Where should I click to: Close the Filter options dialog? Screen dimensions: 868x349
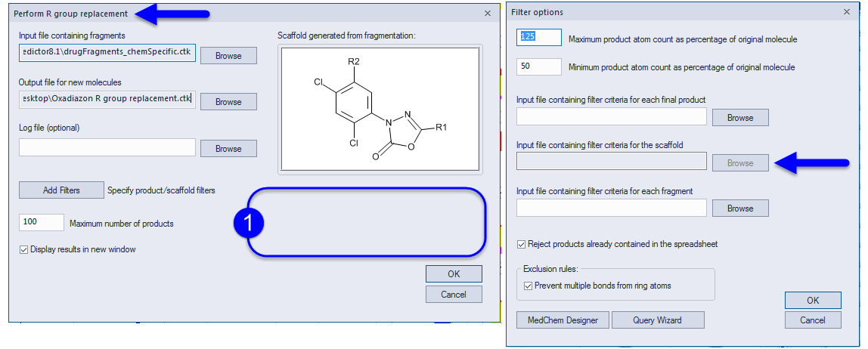[846, 11]
